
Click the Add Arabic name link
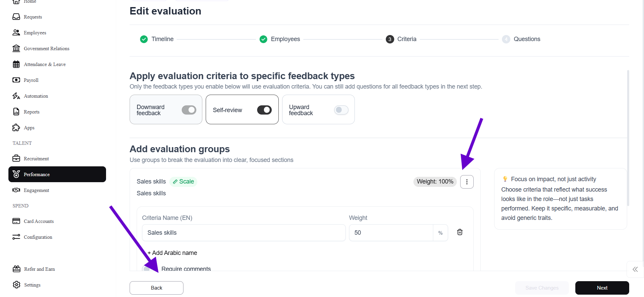click(x=172, y=253)
